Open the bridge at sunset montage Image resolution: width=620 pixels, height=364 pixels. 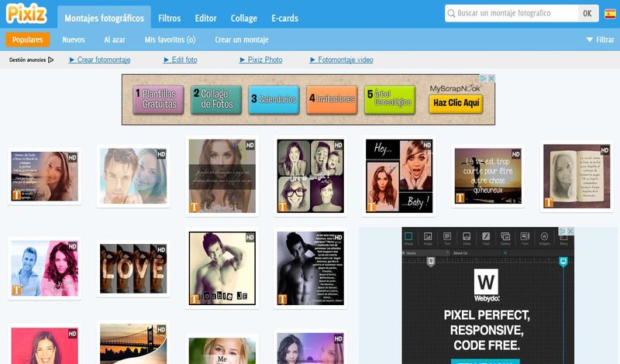click(133, 342)
